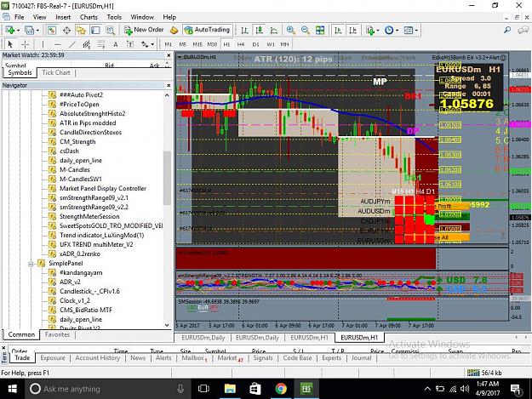Open the Account History terminal tab

[x=97, y=358]
